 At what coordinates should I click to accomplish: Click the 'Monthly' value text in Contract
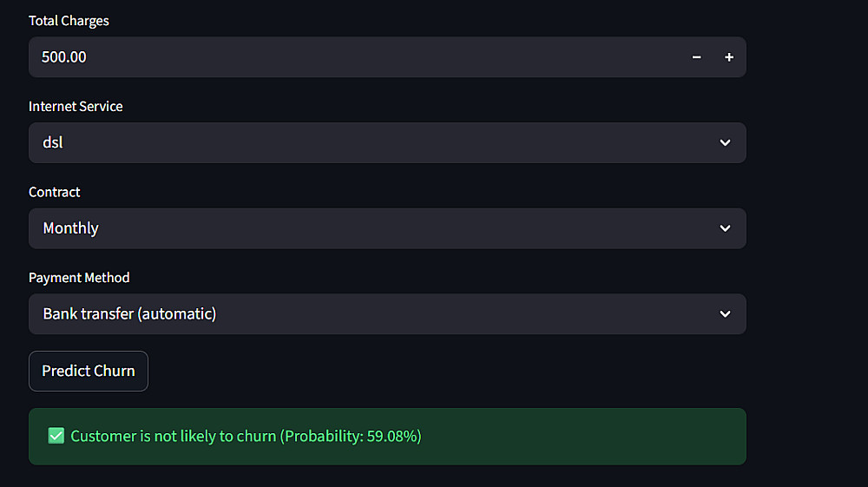tap(70, 228)
